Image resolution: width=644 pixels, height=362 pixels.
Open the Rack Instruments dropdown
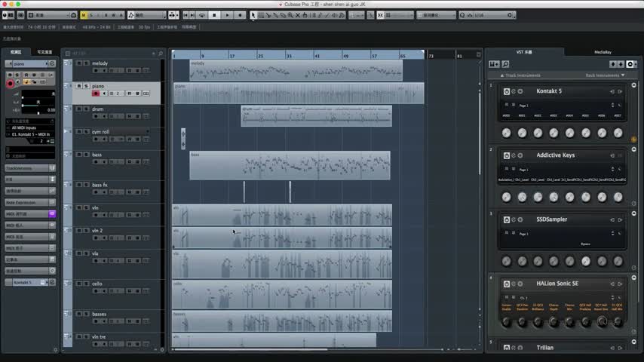[603, 75]
